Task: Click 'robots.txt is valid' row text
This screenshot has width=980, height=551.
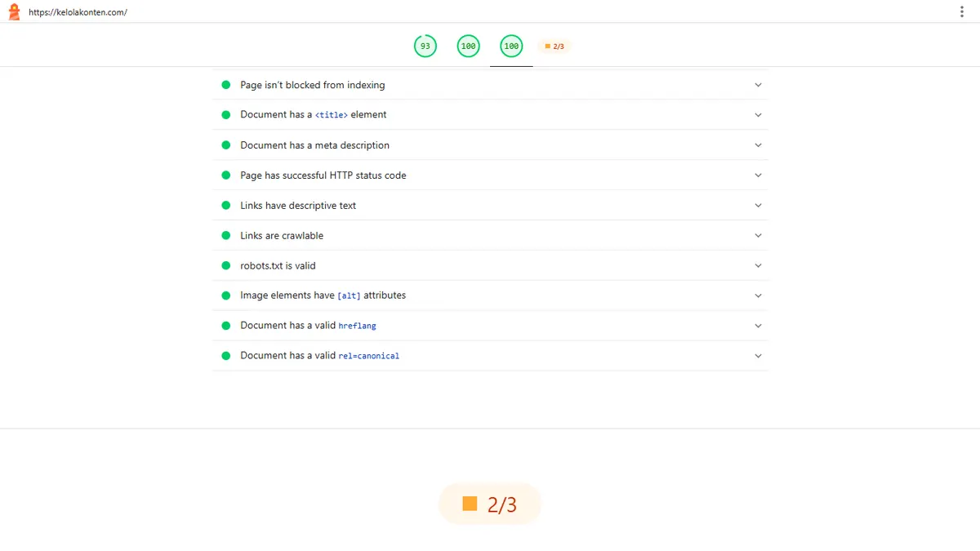Action: click(278, 266)
